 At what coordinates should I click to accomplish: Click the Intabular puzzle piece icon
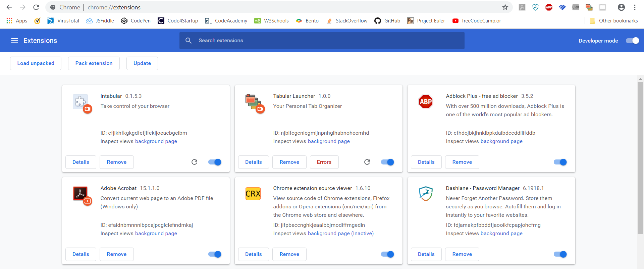pyautogui.click(x=80, y=102)
